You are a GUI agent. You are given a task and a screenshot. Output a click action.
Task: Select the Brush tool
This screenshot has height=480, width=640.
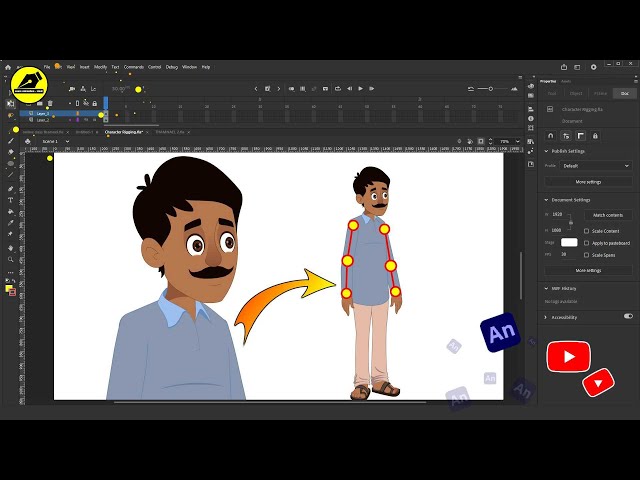tap(11, 141)
